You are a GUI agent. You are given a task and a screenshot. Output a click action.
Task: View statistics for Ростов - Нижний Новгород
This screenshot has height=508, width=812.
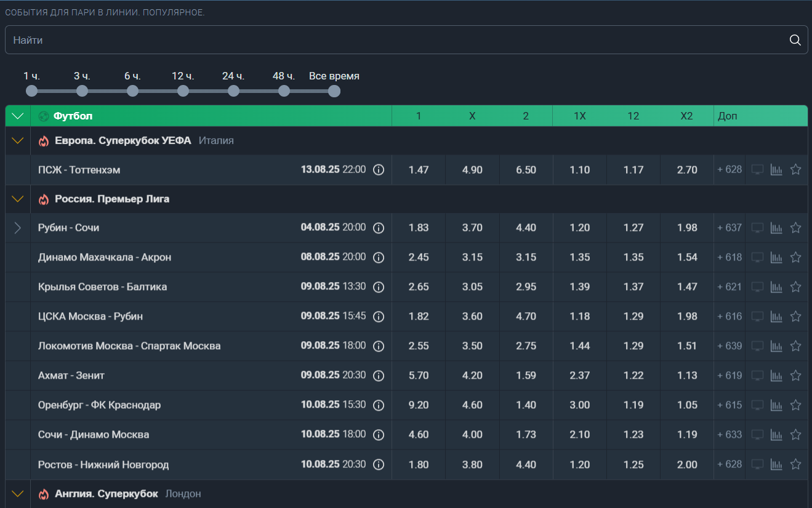[x=776, y=464]
